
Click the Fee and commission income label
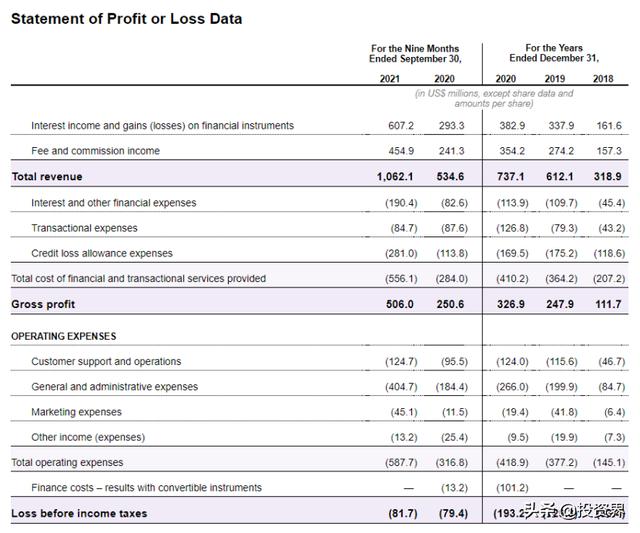(95, 151)
